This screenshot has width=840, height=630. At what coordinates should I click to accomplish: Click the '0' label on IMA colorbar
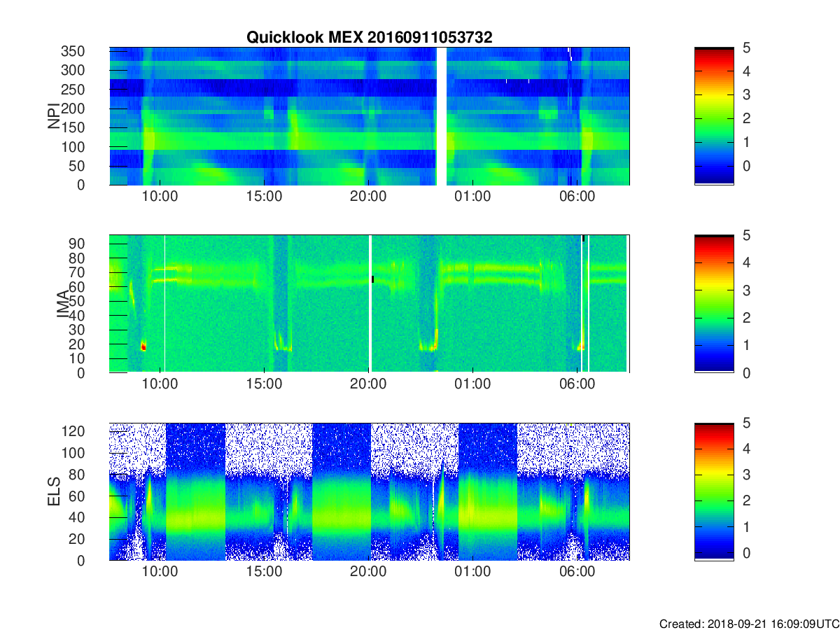click(746, 372)
